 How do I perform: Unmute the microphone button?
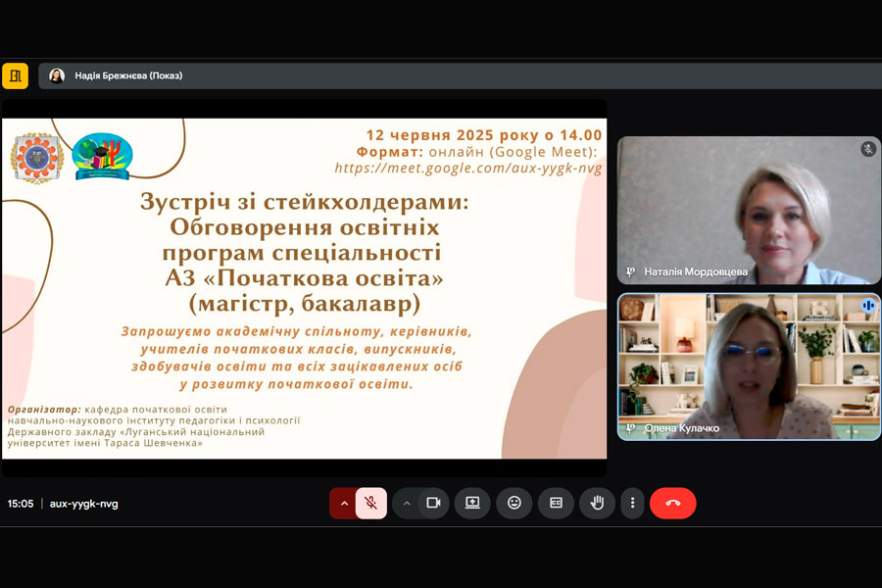(x=371, y=503)
